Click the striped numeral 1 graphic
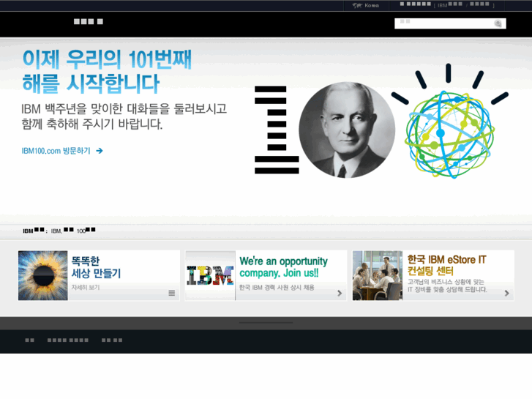 coord(277,130)
